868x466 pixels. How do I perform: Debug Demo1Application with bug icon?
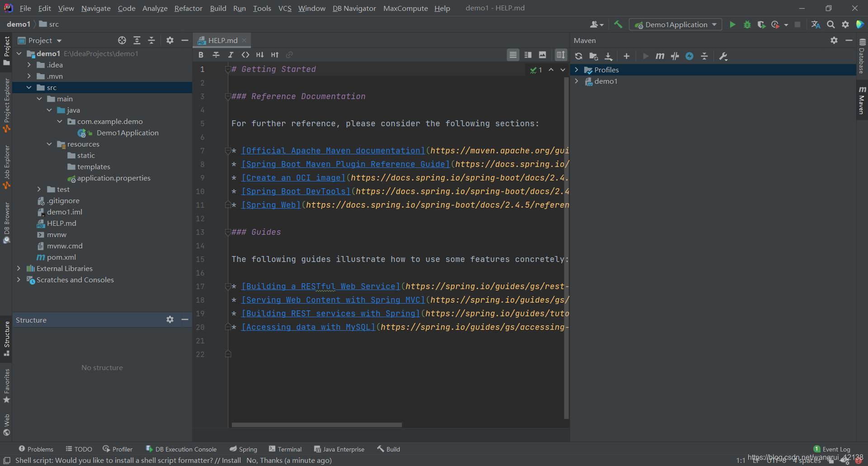747,24
